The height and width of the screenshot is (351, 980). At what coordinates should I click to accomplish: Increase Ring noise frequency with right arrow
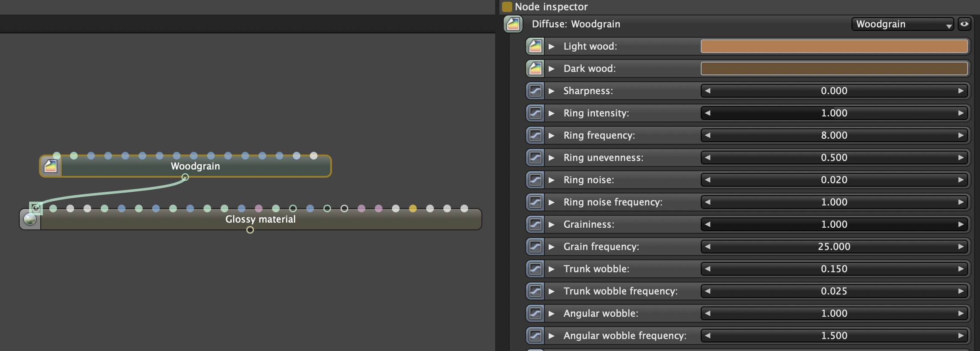(x=961, y=202)
